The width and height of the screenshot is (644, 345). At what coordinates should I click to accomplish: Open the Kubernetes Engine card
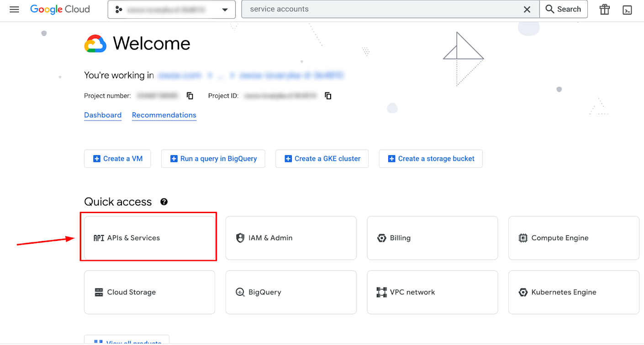574,292
